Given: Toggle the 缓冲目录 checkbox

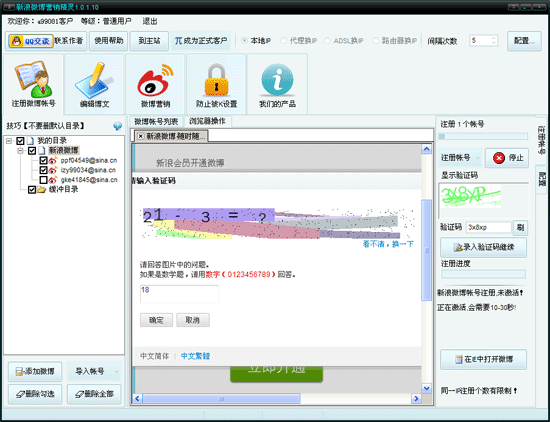Looking at the screenshot, I should [32, 190].
